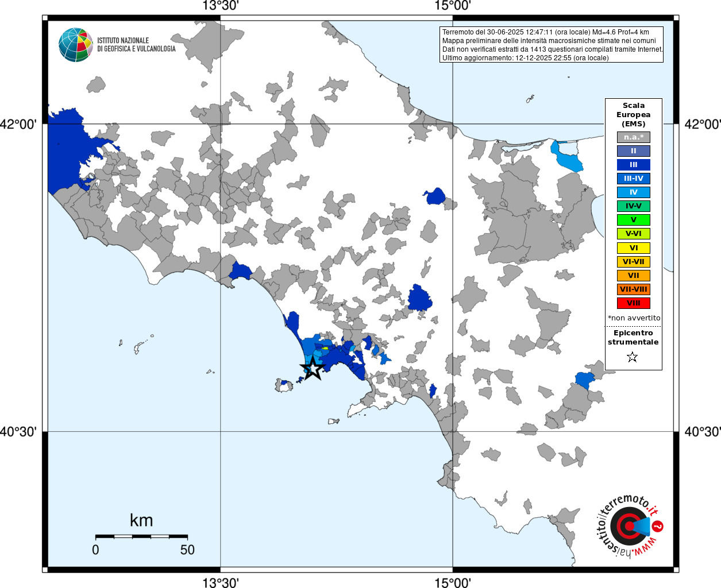Select the yellow VI legend swatch
The image size is (721, 588).
point(633,248)
